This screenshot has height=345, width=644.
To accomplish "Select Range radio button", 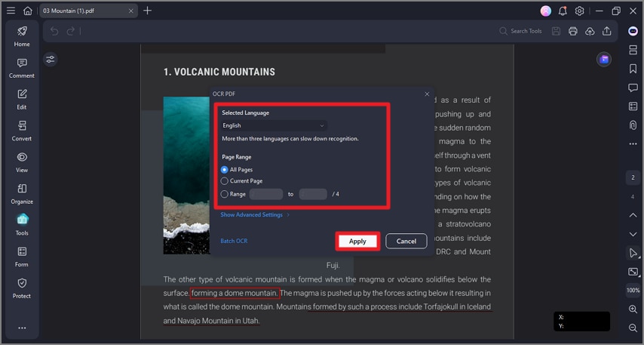I will point(224,194).
